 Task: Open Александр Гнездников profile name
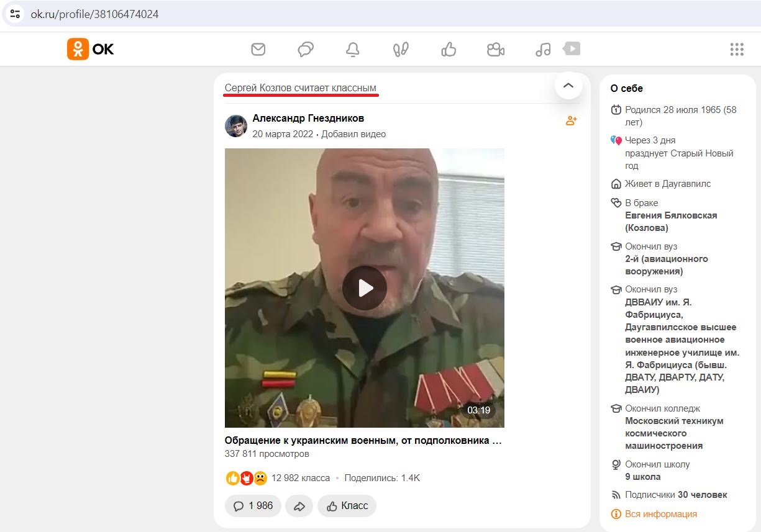(x=308, y=118)
